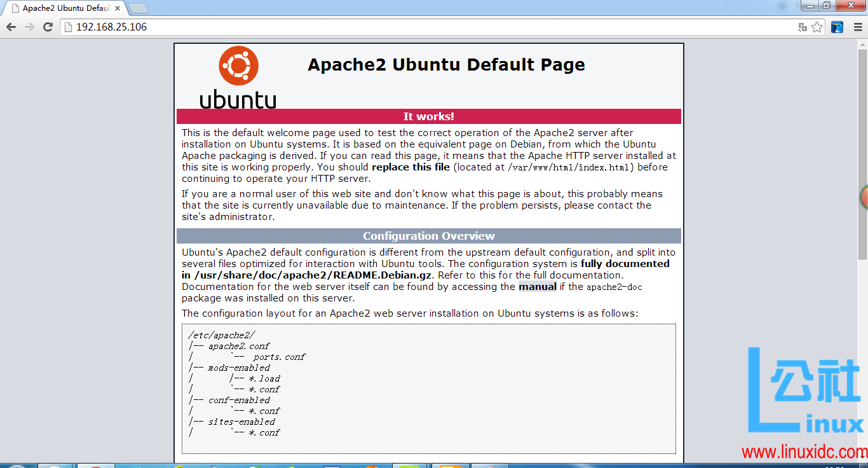Click the vertical scrollbar track
Image resolution: width=868 pixels, height=468 pixels.
[864, 286]
